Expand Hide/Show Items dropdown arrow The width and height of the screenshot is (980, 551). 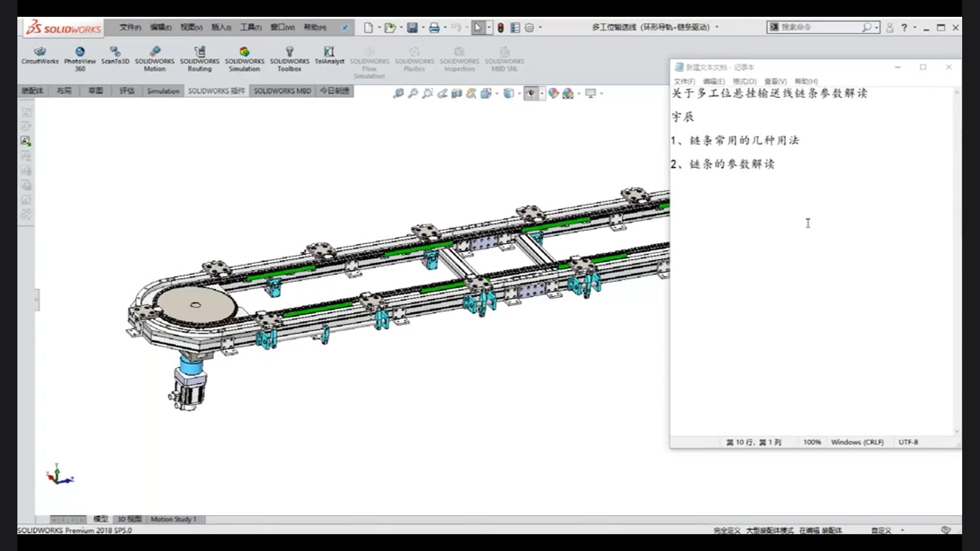542,93
